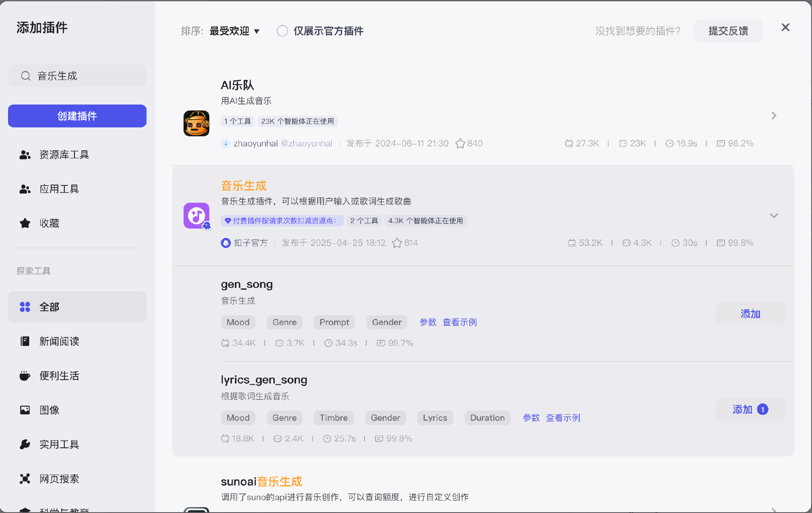Select the 全部 category
This screenshot has height=513, width=812.
point(49,307)
